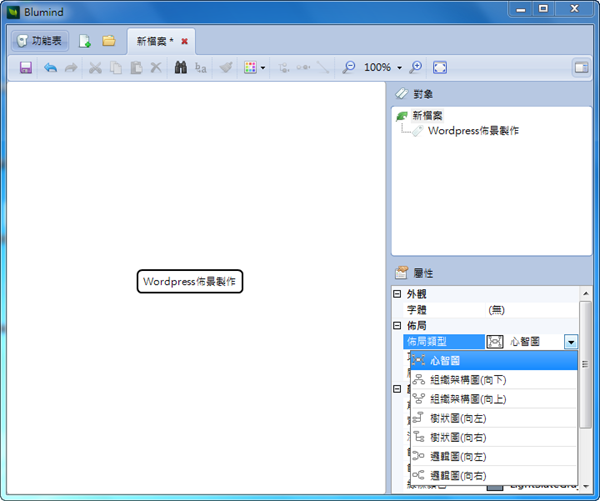Redo the action with forward arrow
The image size is (600, 501).
(71, 68)
